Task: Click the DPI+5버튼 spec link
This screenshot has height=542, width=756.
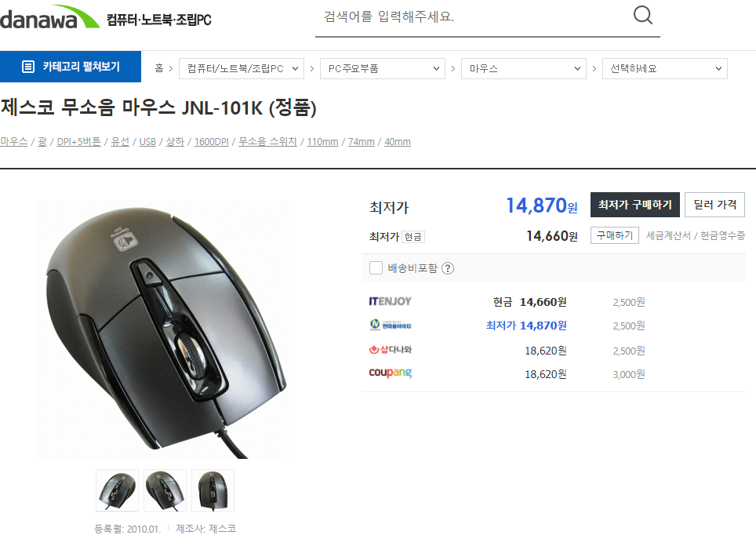Action: point(78,142)
